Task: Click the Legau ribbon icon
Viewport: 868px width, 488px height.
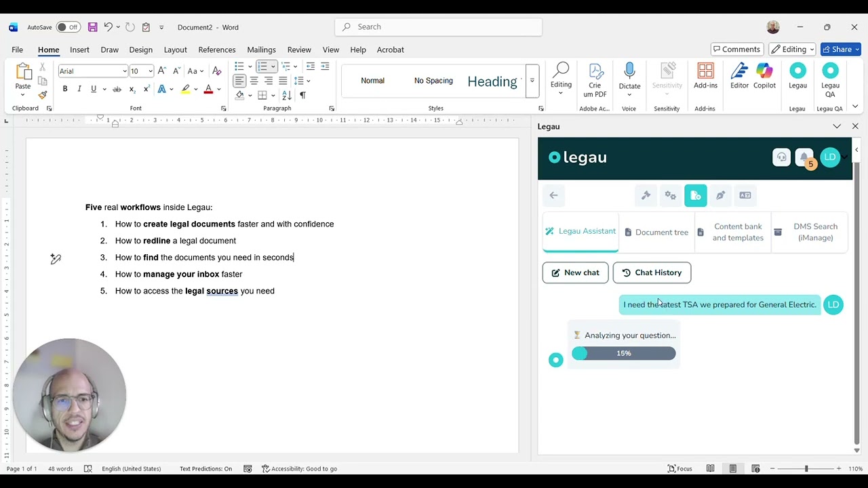Action: coord(797,71)
